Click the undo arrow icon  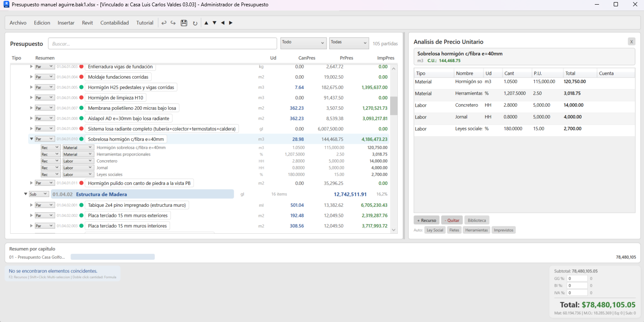pyautogui.click(x=164, y=23)
